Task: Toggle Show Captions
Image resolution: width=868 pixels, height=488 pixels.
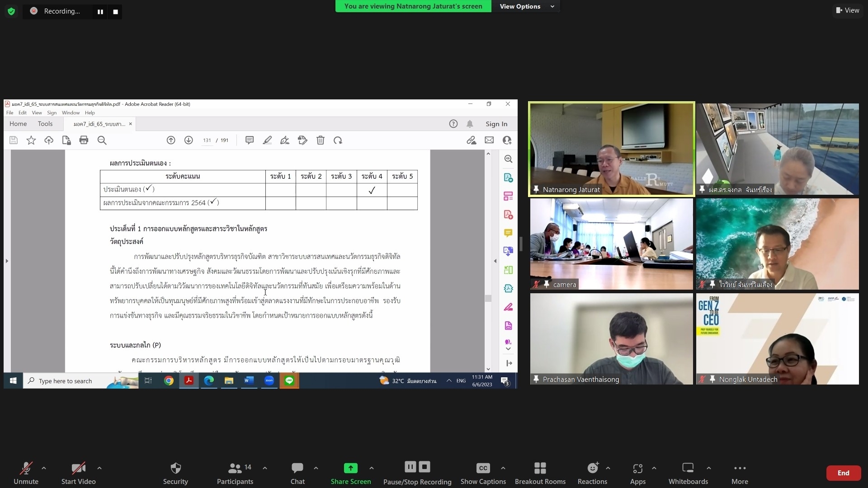Action: click(483, 473)
